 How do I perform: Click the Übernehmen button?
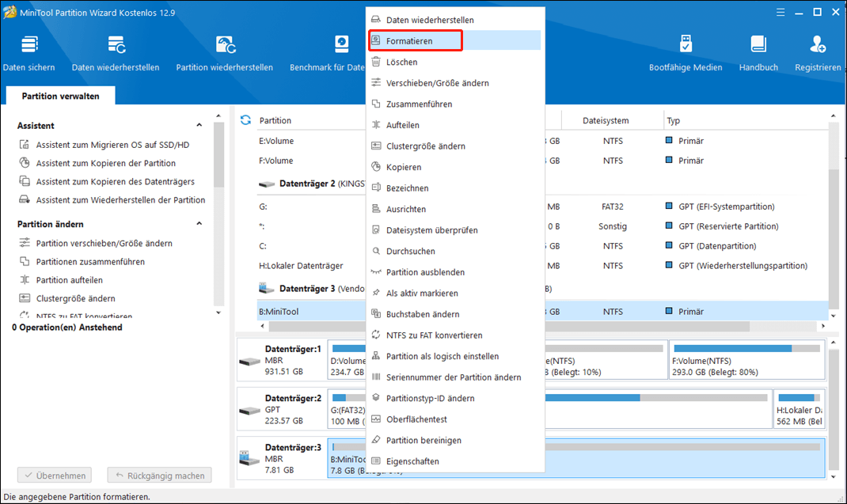pos(54,476)
